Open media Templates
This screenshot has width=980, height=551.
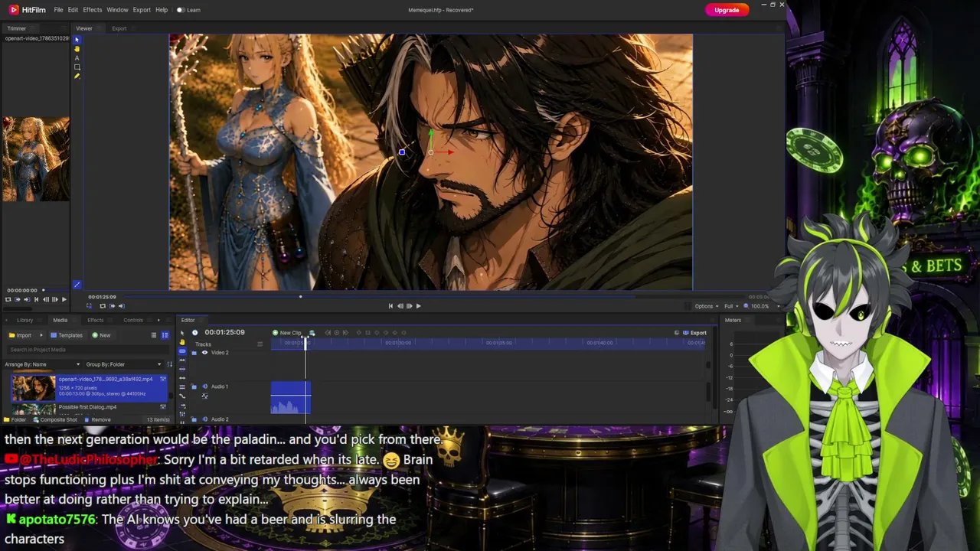point(67,335)
